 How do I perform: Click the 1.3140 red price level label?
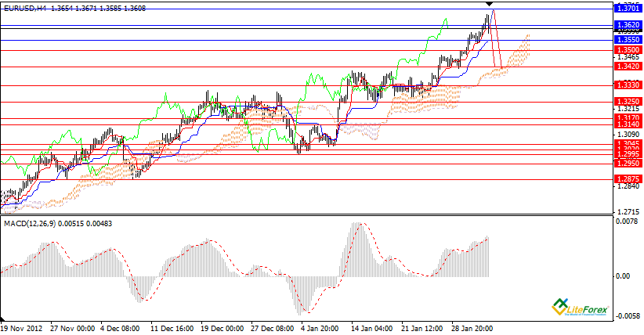628,124
